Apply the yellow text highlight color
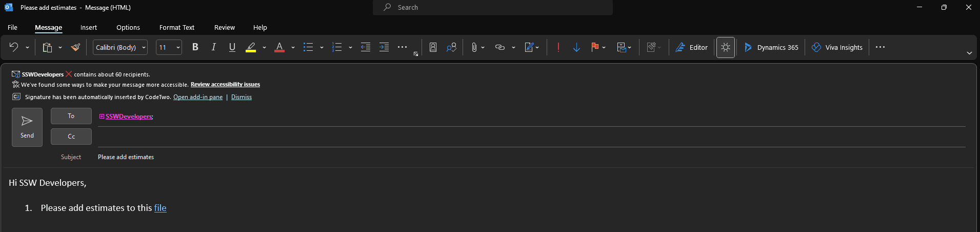This screenshot has height=232, width=980. click(251, 47)
